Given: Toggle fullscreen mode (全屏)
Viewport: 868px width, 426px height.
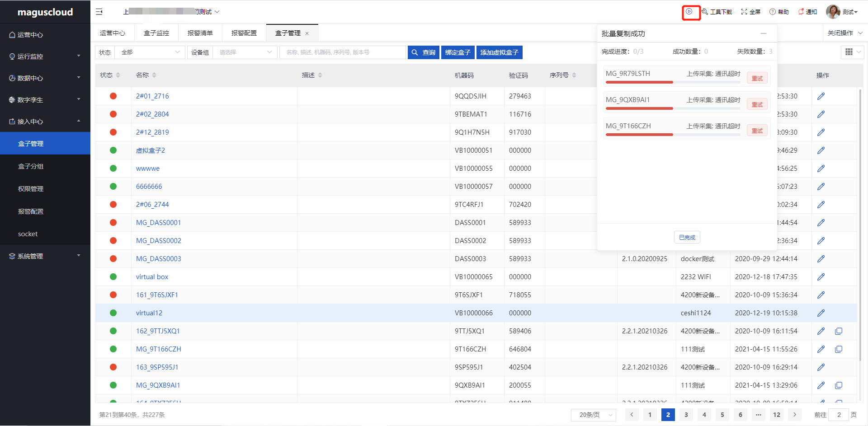Looking at the screenshot, I should (x=751, y=12).
